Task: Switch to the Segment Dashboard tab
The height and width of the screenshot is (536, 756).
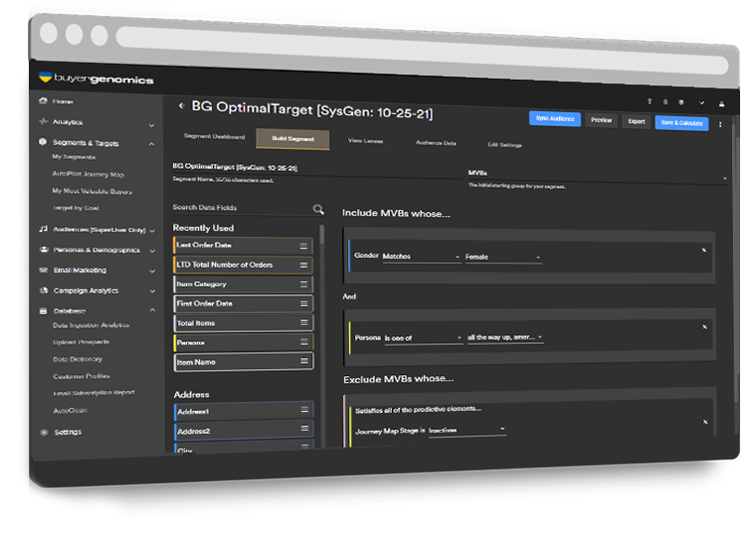Action: (214, 136)
